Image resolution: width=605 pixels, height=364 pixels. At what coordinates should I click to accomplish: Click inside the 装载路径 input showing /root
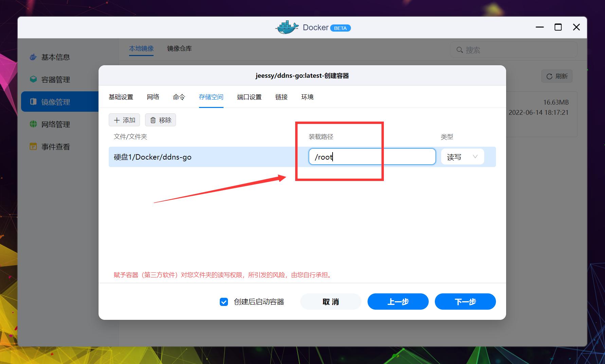pyautogui.click(x=372, y=157)
